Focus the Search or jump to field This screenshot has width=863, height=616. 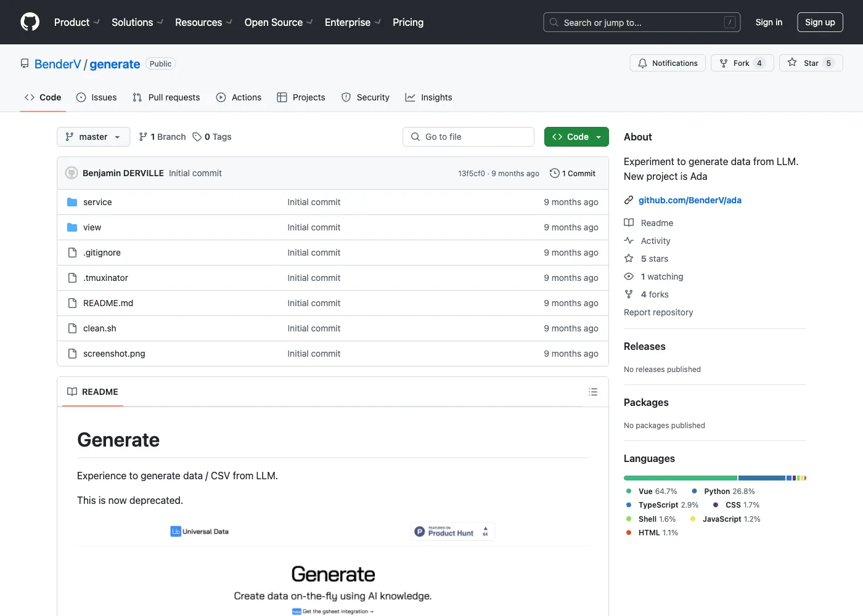pos(642,22)
